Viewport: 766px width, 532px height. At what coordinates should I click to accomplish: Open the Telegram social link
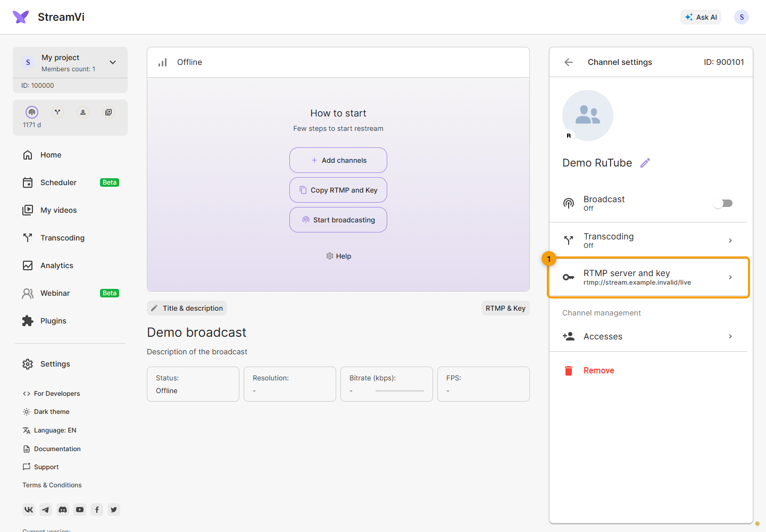[46, 510]
